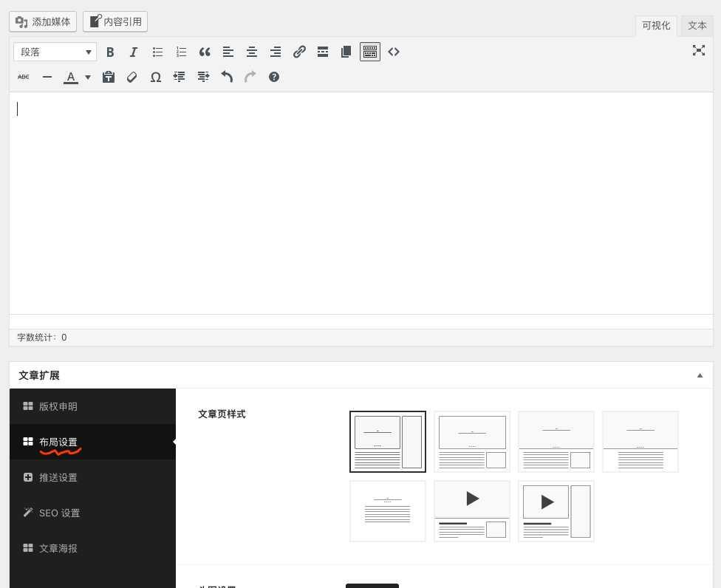721x588 pixels.
Task: Collapse the 文章扩展 panel
Action: 700,375
